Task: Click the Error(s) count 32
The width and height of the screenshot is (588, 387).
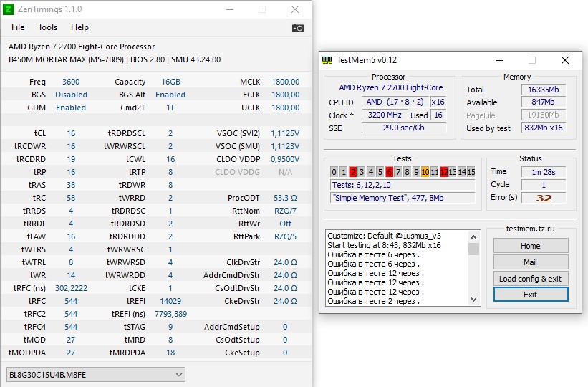Action: click(544, 198)
